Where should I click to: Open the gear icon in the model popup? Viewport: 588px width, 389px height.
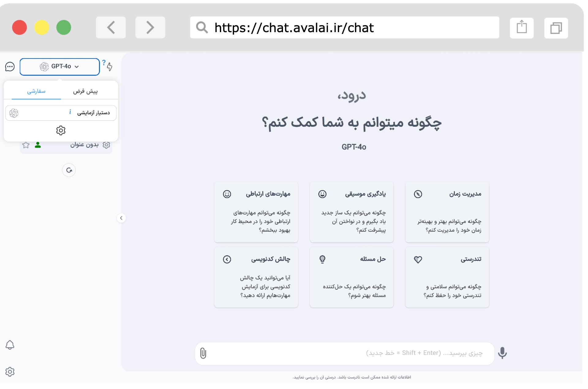(61, 131)
